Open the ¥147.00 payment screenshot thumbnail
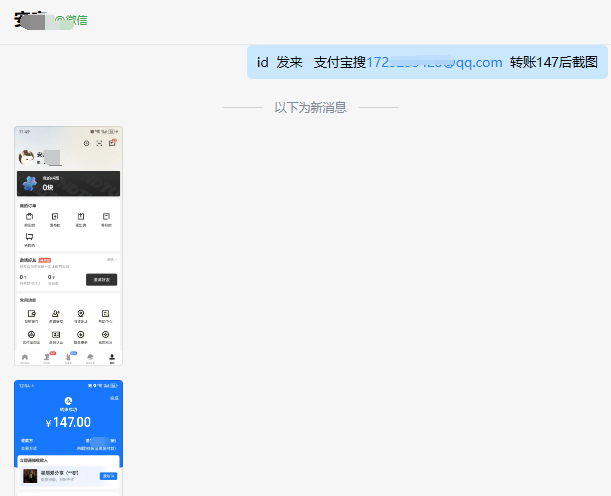This screenshot has height=496, width=611. [x=69, y=438]
